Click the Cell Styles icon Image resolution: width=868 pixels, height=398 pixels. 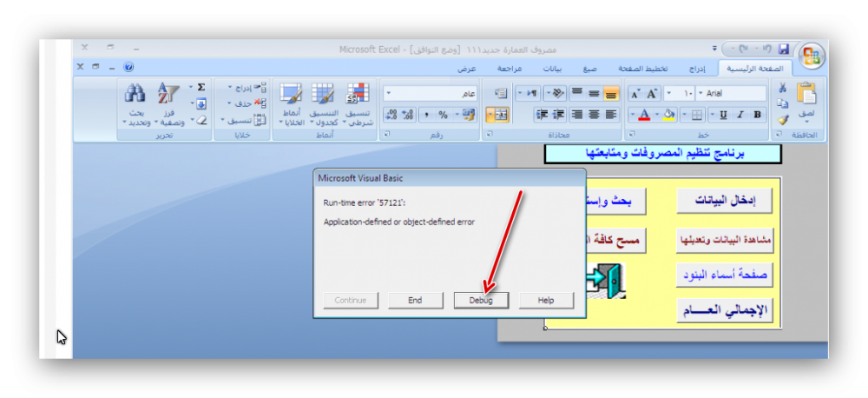coord(291,94)
